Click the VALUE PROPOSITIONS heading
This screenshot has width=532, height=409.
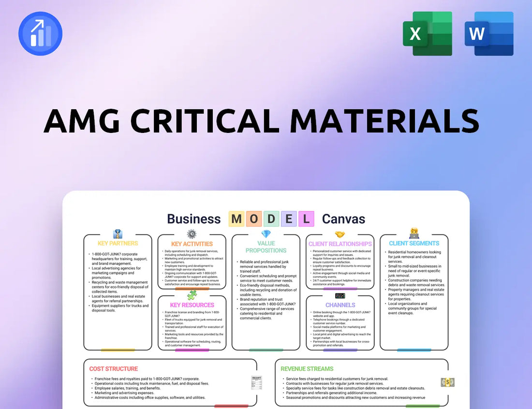click(266, 247)
